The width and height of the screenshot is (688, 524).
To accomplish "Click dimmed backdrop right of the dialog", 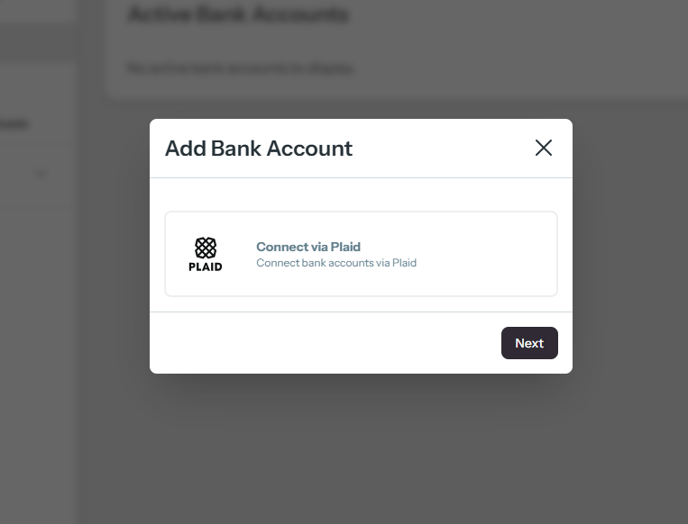I will pyautogui.click(x=630, y=246).
